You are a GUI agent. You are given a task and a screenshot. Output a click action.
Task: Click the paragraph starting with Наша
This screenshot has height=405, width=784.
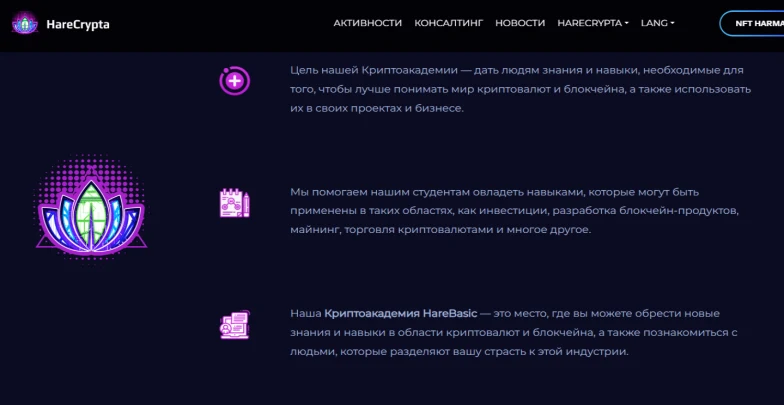[514, 332]
